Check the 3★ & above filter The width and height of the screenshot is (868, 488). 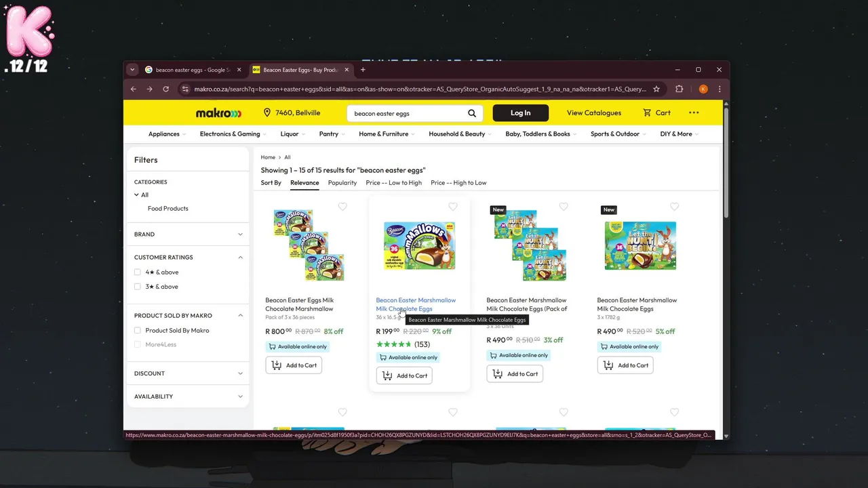[138, 287]
